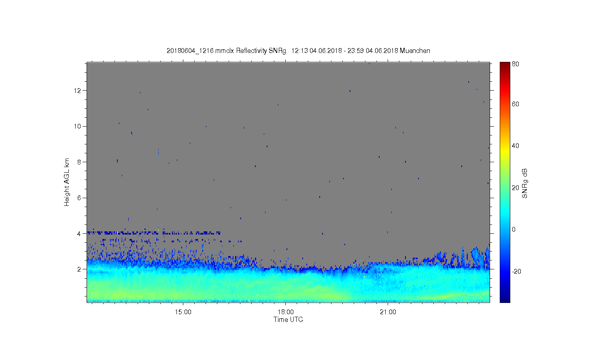Click the colorbar value label 80
The image size is (607, 364).
coord(516,64)
